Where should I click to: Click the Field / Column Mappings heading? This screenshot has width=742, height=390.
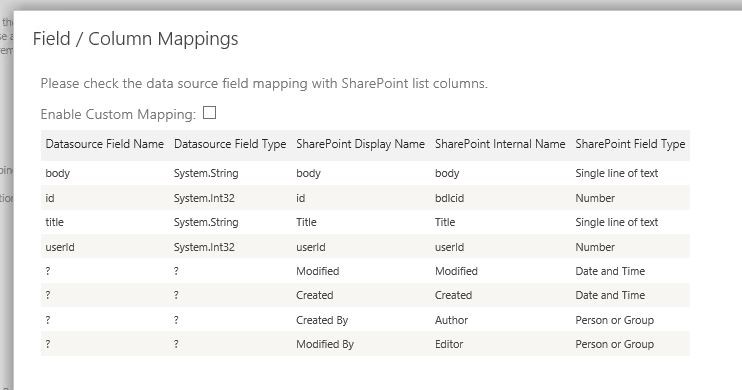pos(135,39)
